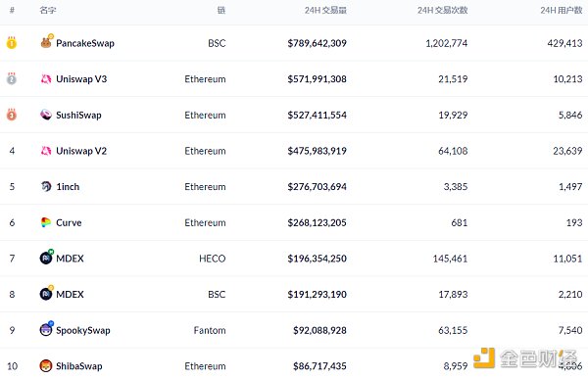Click the 名字 column header
588x379 pixels.
coord(48,10)
